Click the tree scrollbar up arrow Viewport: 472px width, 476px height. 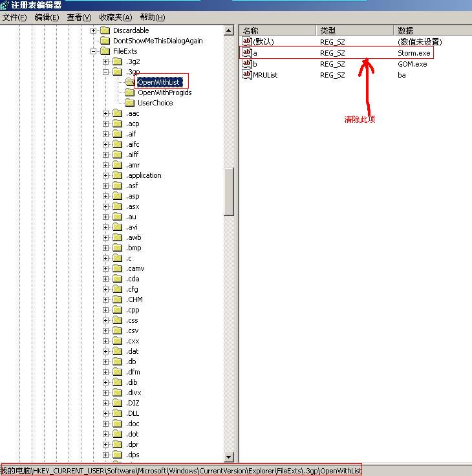(x=228, y=30)
